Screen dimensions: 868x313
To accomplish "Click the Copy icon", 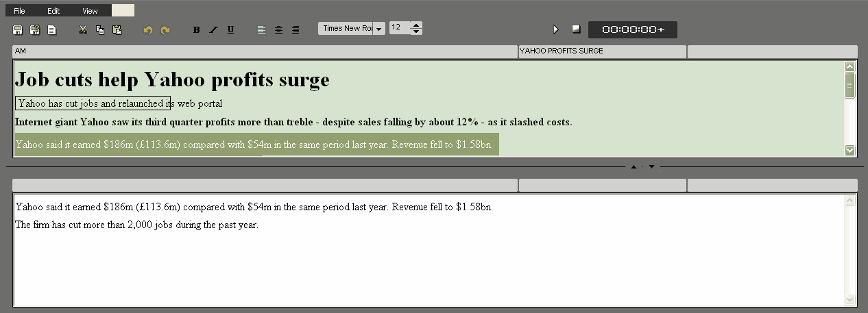I will [100, 30].
